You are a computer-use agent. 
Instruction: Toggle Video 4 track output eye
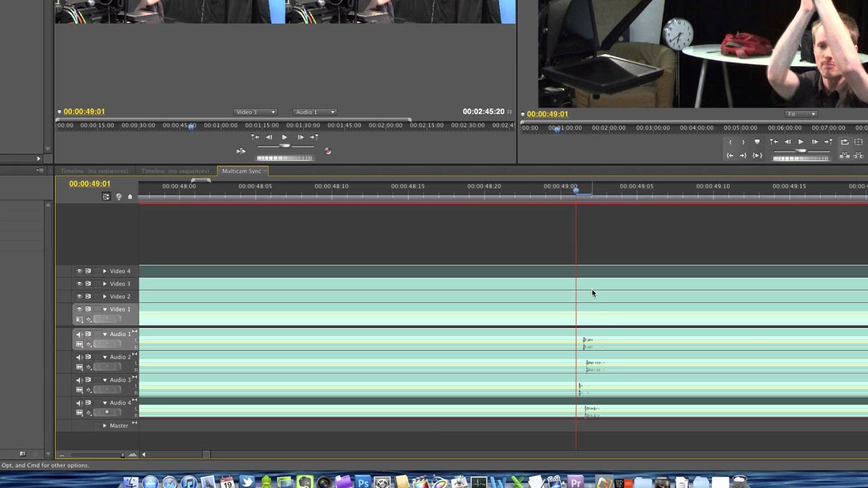pos(79,271)
